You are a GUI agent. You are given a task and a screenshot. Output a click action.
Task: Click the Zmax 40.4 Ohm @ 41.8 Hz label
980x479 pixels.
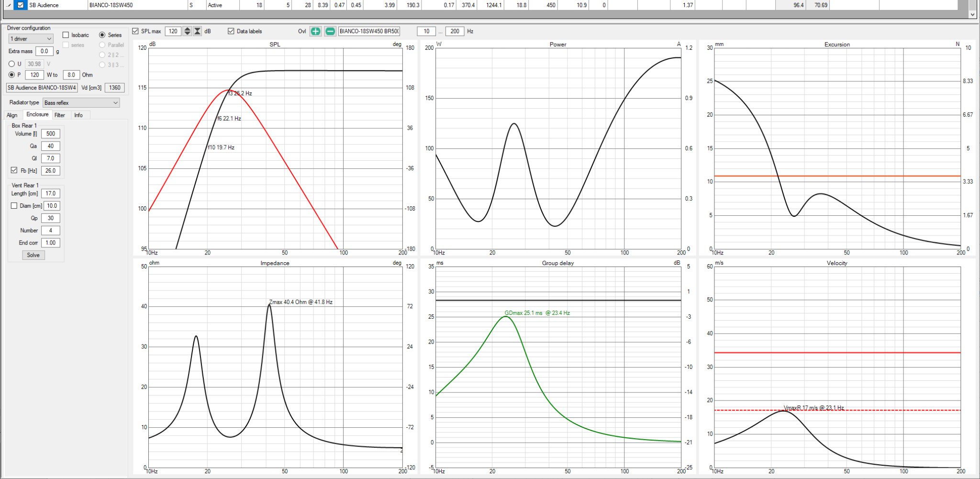301,302
